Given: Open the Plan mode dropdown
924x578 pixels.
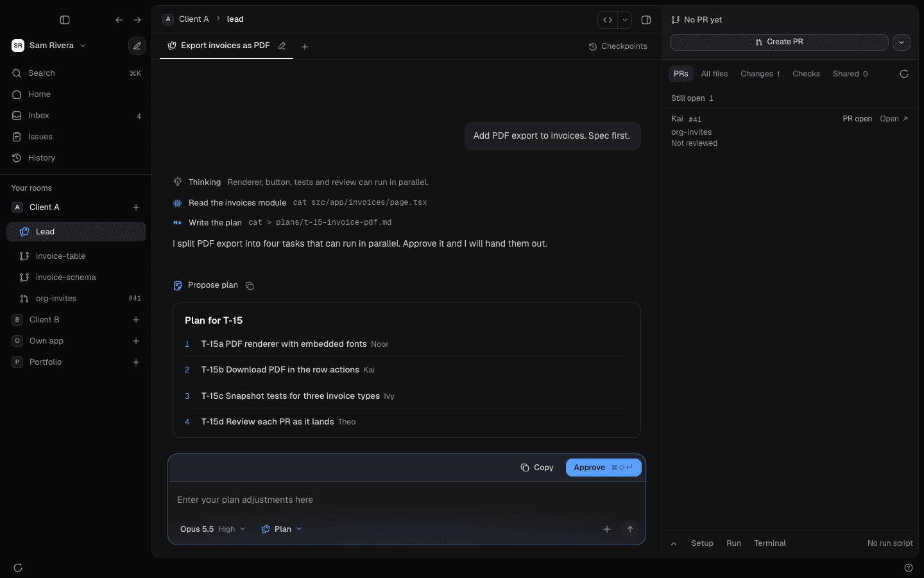Looking at the screenshot, I should pos(282,529).
